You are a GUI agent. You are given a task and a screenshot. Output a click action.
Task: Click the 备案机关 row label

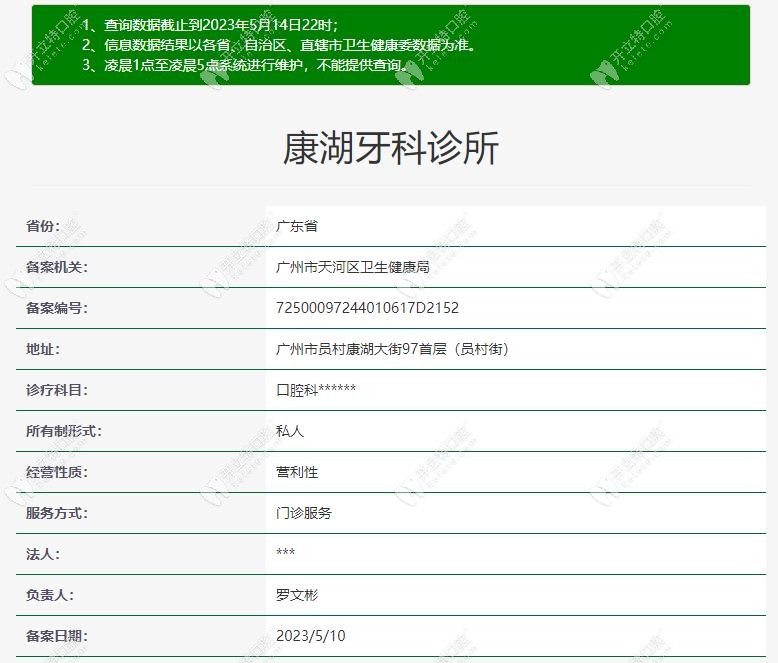click(57, 267)
